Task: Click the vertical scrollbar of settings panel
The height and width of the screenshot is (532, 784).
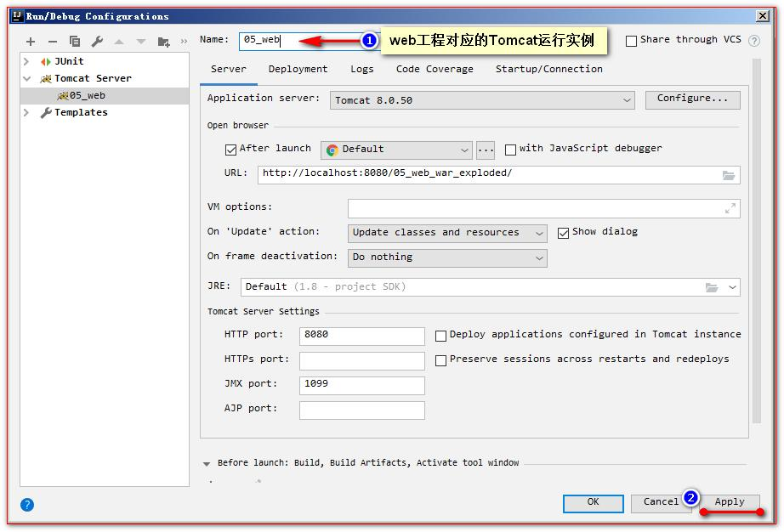Action: coord(757,241)
